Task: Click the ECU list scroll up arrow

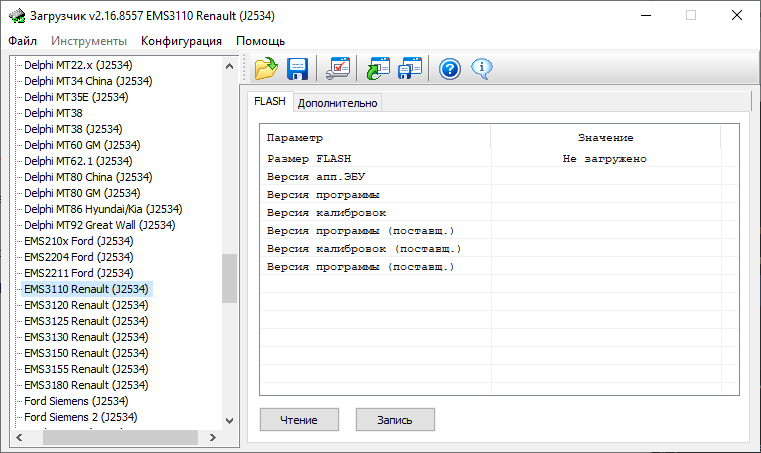Action: pyautogui.click(x=230, y=66)
